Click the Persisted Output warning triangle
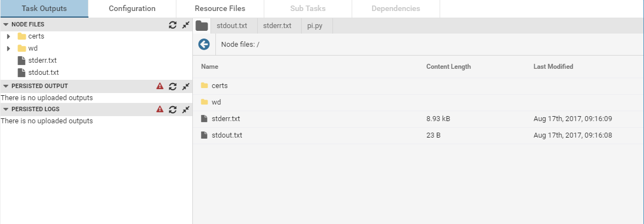The width and height of the screenshot is (644, 224). tap(160, 86)
